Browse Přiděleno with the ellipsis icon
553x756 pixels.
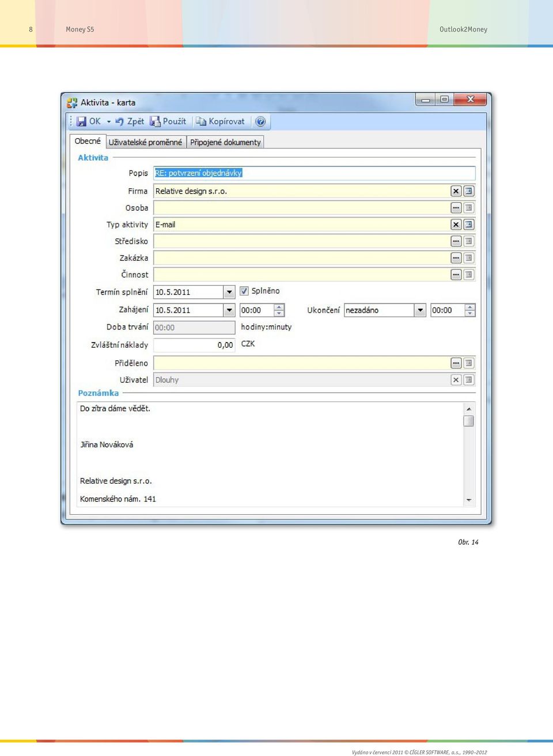[456, 363]
